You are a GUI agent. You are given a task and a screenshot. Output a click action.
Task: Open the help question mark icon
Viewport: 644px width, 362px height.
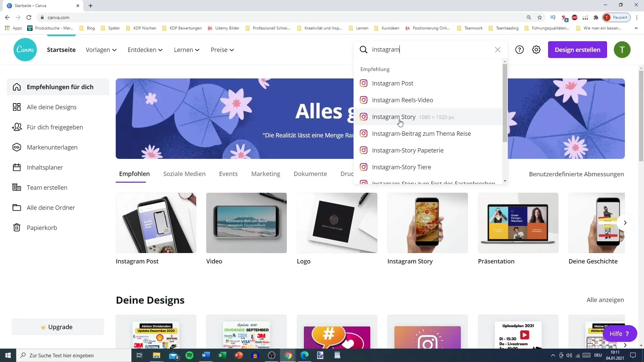(519, 50)
